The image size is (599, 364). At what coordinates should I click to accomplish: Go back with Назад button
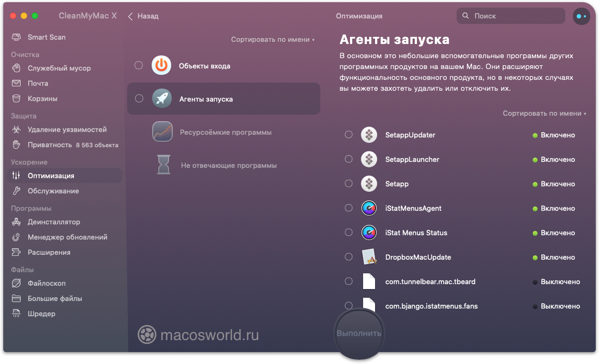[143, 16]
